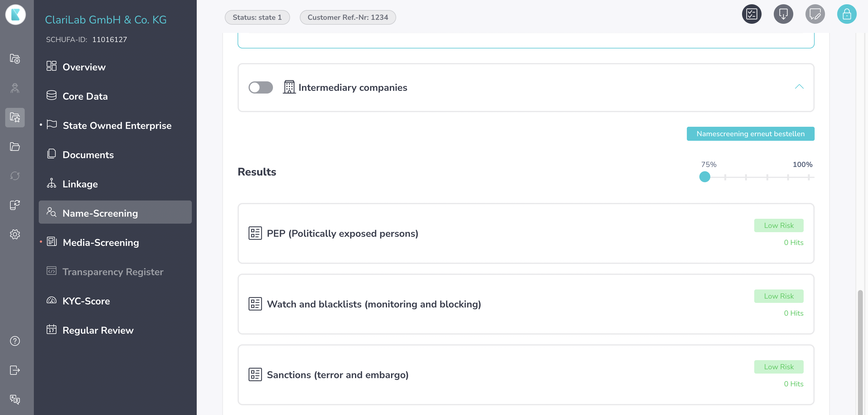Click the Sanctions Low Risk badge
Viewport: 868px width, 415px height.
point(779,367)
